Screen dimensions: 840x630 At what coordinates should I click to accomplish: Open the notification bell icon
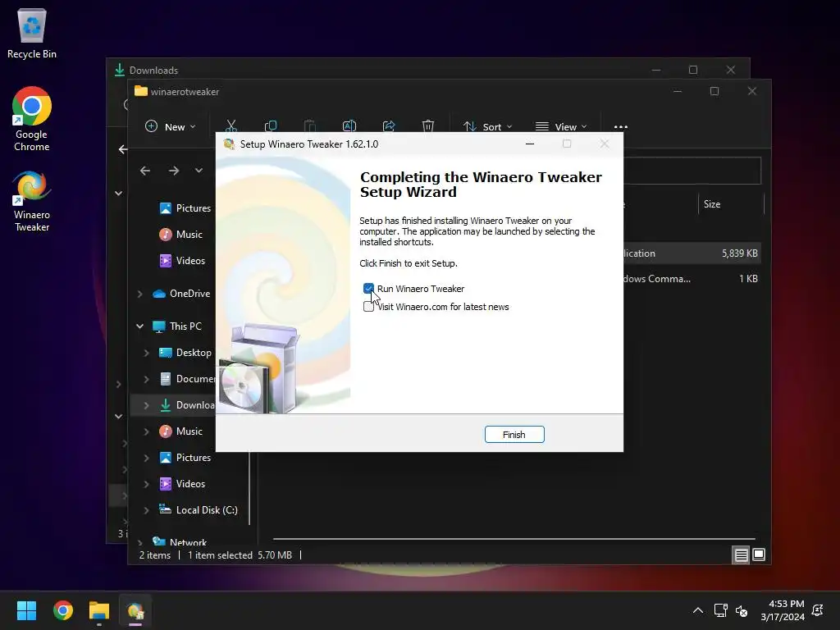click(818, 610)
